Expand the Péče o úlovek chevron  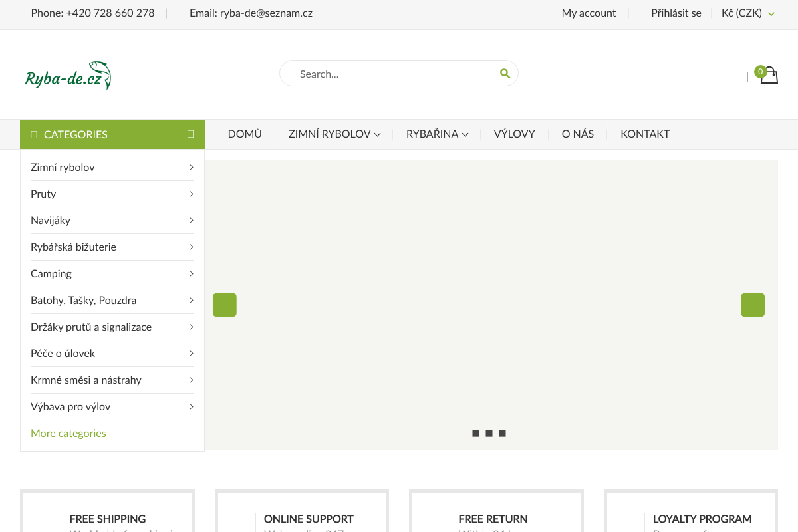coord(191,353)
